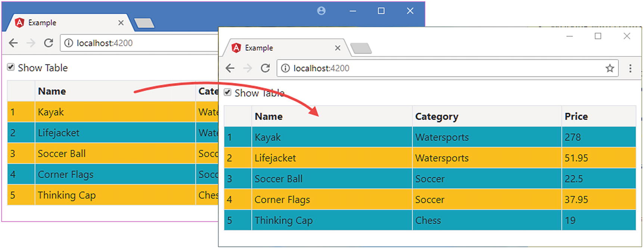Image resolution: width=644 pixels, height=249 pixels.
Task: Go back in the front browser window
Action: (230, 68)
